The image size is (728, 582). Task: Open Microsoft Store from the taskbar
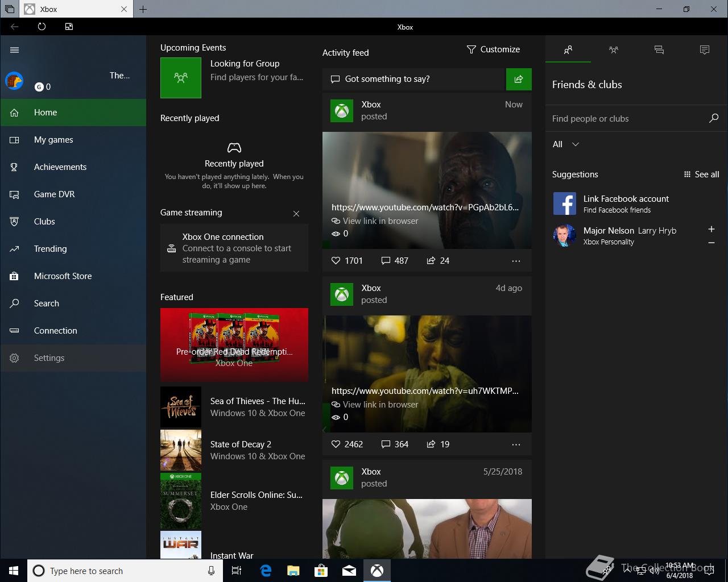321,571
